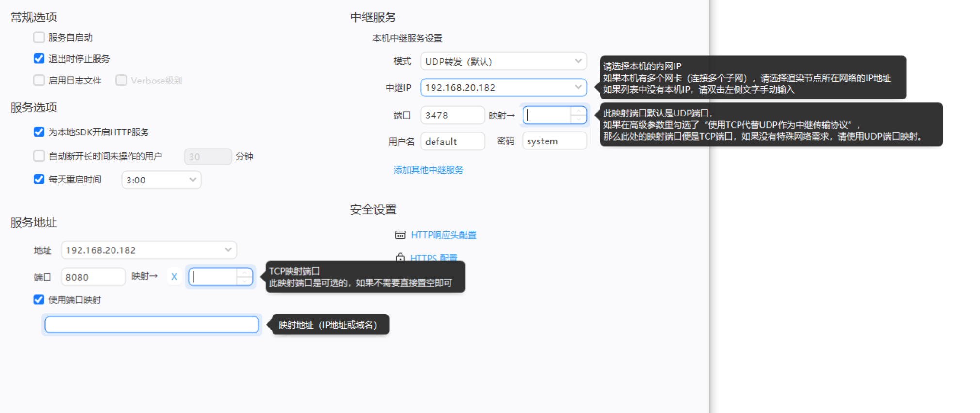
Task: Enable the 服务自启动 checkbox
Action: coord(39,37)
